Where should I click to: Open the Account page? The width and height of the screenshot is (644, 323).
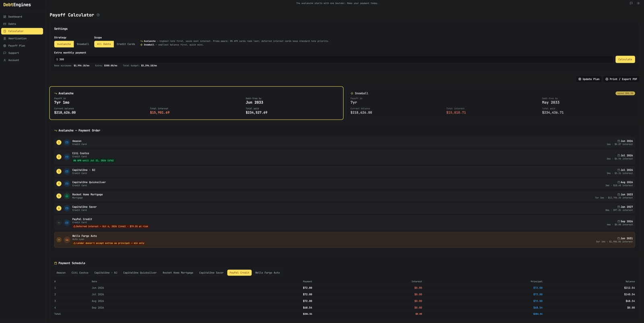click(x=22, y=60)
